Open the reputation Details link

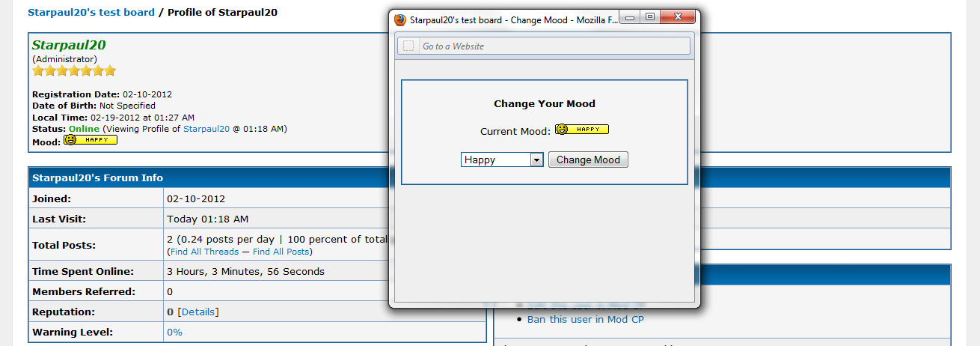[x=198, y=312]
